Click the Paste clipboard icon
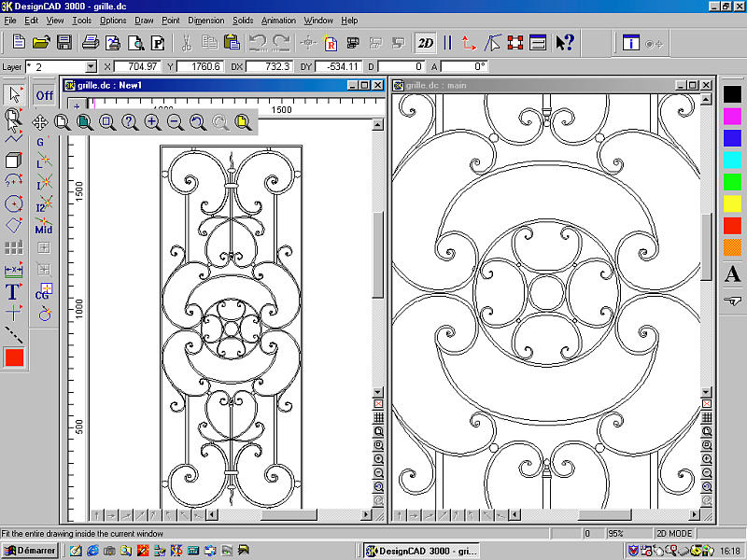This screenshot has width=747, height=560. [232, 43]
